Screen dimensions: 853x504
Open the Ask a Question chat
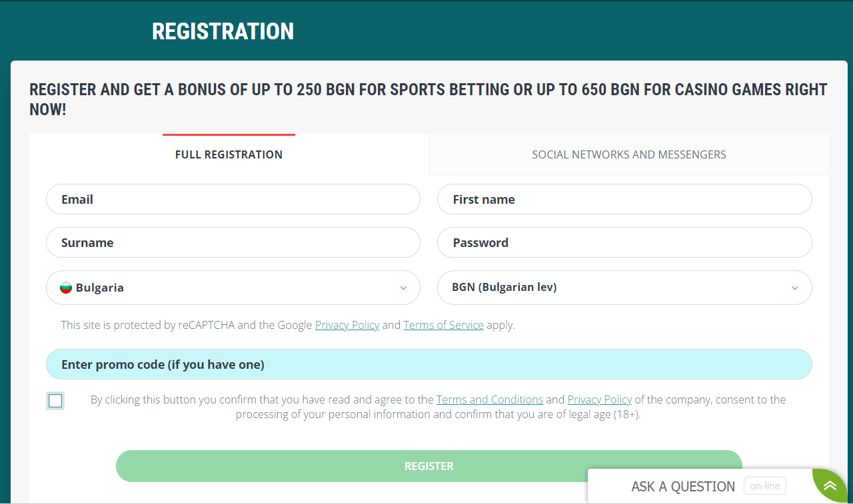pyautogui.click(x=683, y=486)
